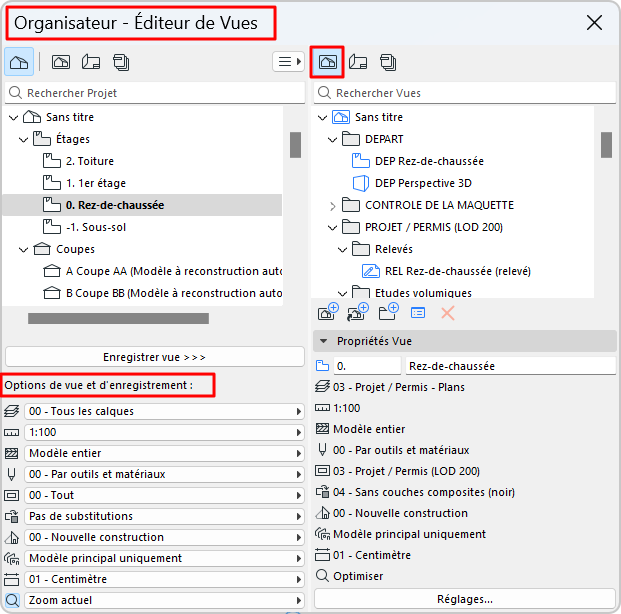
Task: Open the view settings icon beside delete
Action: click(x=418, y=312)
